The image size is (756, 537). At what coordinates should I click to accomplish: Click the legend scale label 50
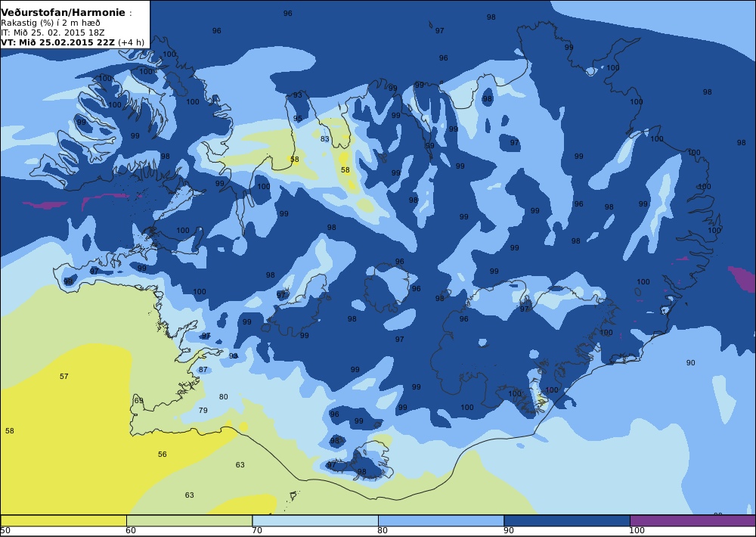pos(5,531)
